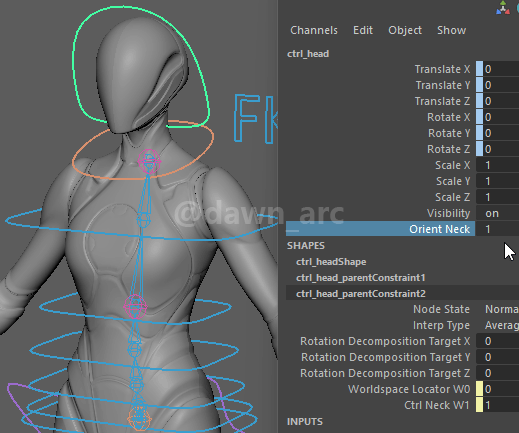Select the Translate Z channel label

[442, 101]
